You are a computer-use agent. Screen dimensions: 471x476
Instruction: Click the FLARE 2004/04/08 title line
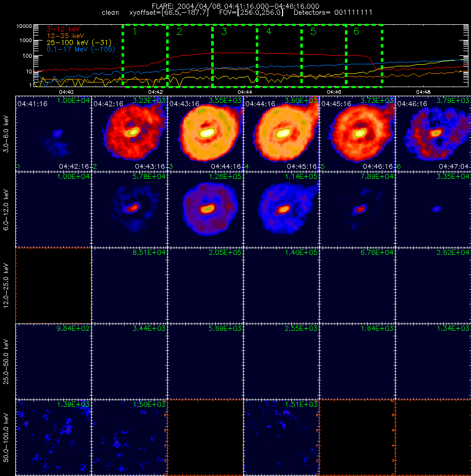235,6
